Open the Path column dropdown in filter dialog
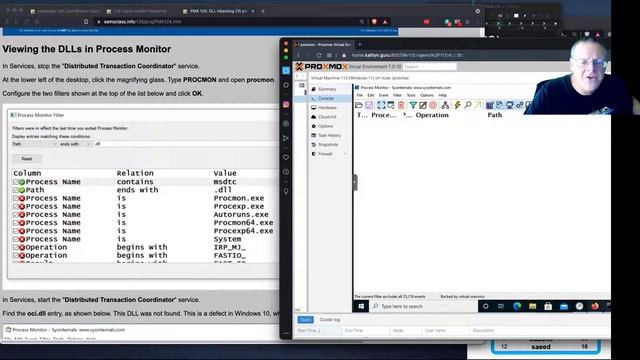The image size is (640, 360). pos(34,144)
